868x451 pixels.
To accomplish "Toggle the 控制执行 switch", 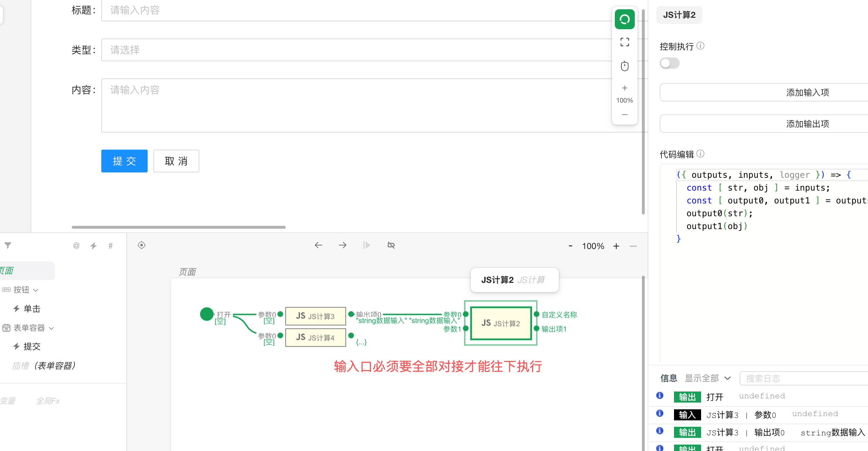I will [669, 63].
